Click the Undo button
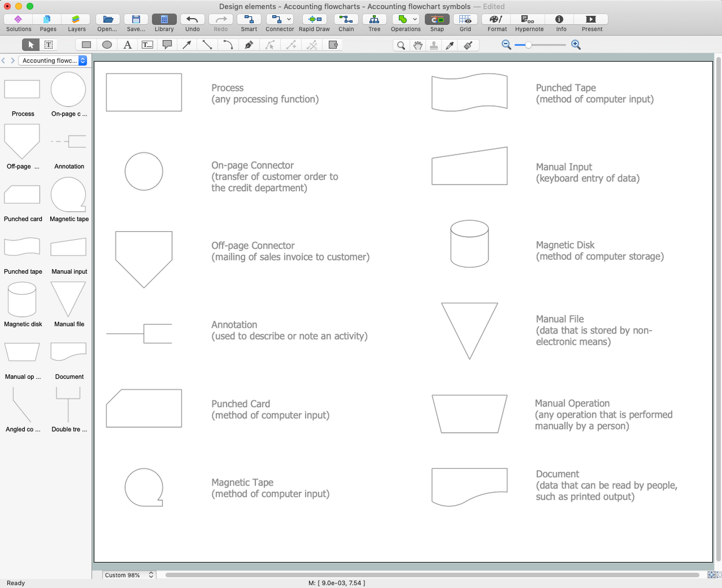This screenshot has width=722, height=588. pos(192,20)
